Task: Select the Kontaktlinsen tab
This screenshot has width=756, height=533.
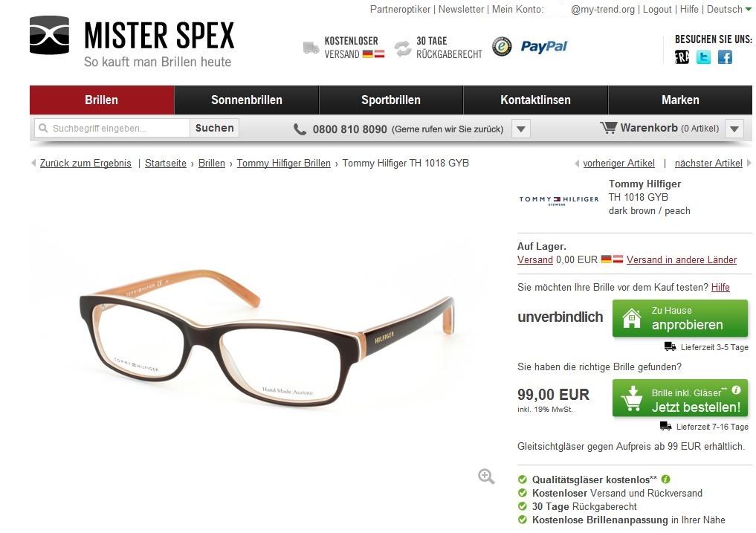Action: [x=535, y=100]
